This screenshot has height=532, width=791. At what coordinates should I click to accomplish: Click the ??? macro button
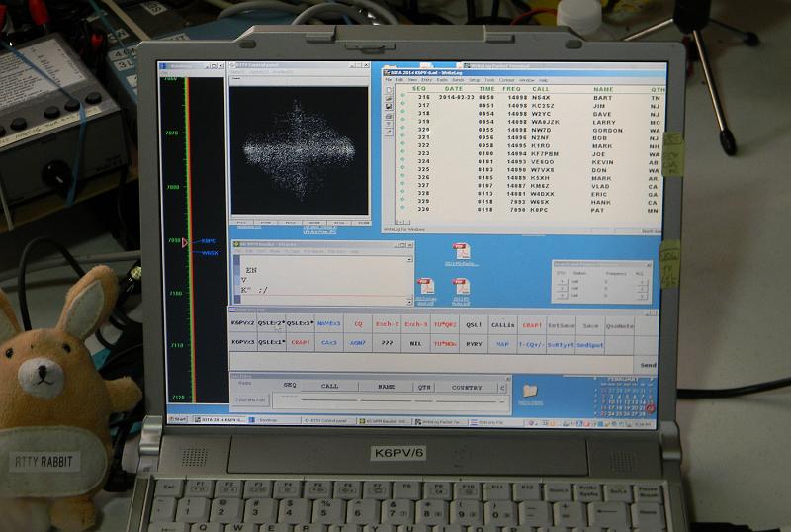[x=387, y=343]
